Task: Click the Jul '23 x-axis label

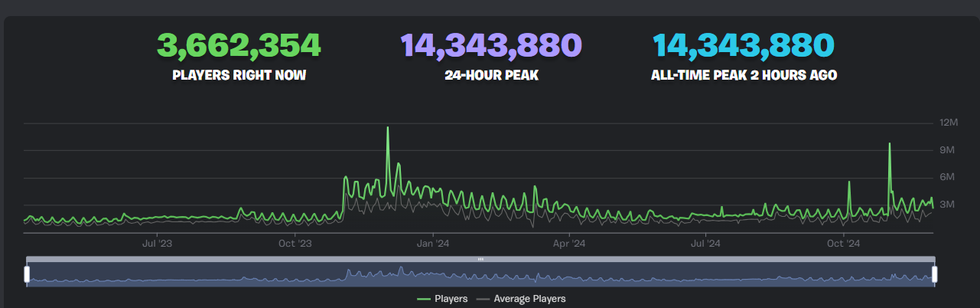Action: [156, 244]
